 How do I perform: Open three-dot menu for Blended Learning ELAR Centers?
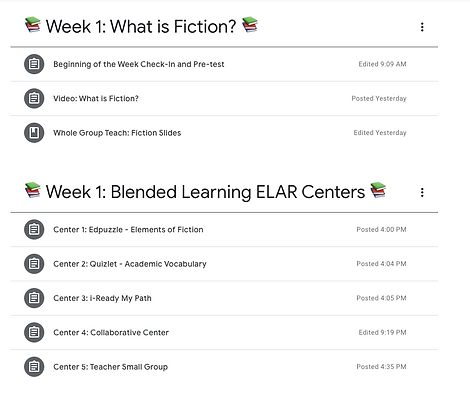pos(422,192)
